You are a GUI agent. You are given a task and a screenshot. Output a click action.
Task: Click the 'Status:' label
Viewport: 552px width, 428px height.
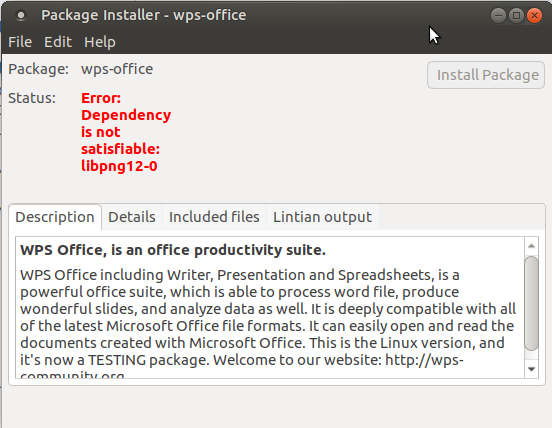pyautogui.click(x=32, y=98)
